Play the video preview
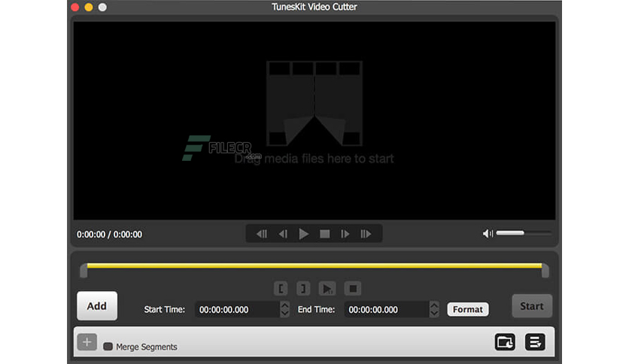The width and height of the screenshot is (629, 364). coord(304,234)
